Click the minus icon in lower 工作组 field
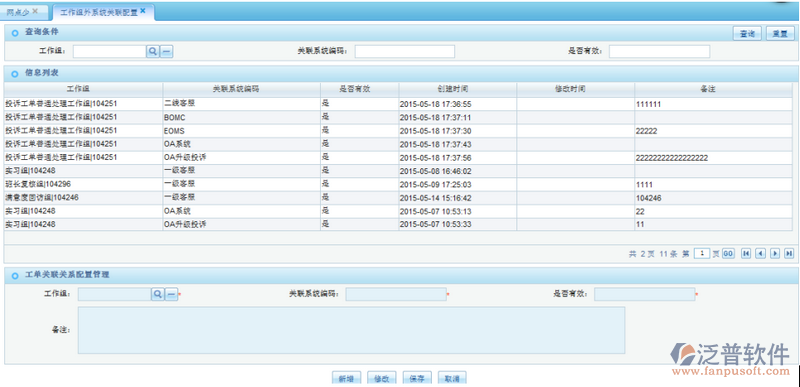 pyautogui.click(x=171, y=294)
